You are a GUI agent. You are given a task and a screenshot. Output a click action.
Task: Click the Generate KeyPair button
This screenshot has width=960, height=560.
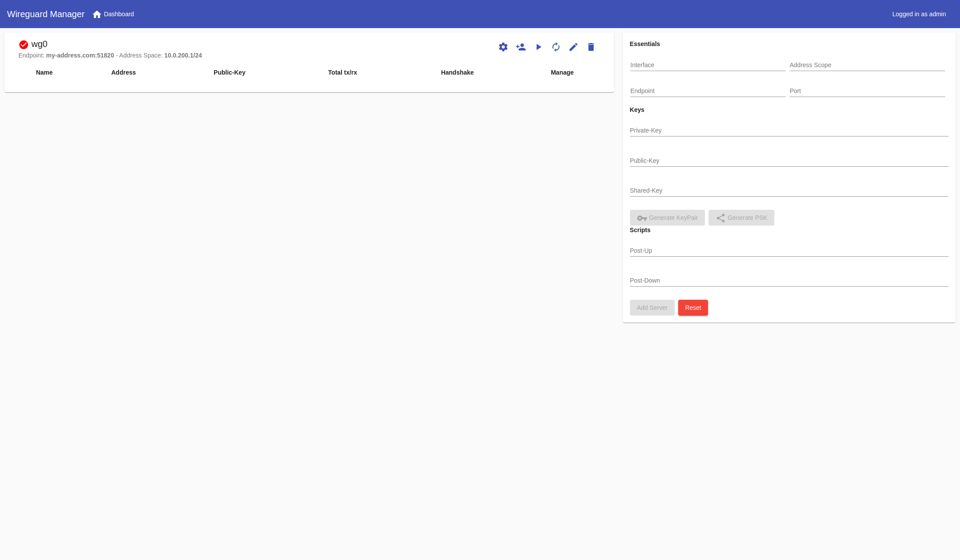tap(667, 218)
